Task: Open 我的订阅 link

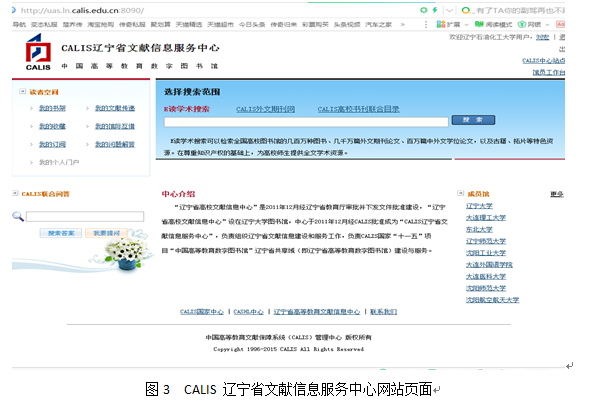Action: coord(52,144)
